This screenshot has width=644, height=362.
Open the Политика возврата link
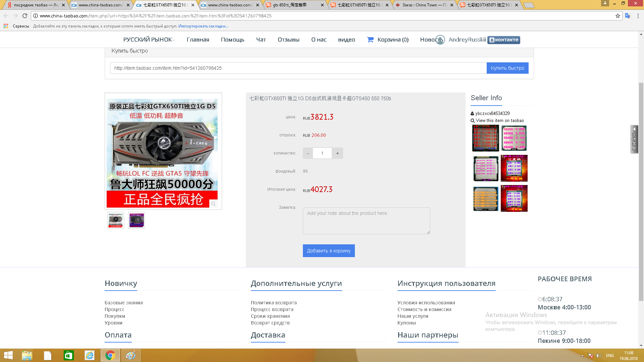(274, 303)
